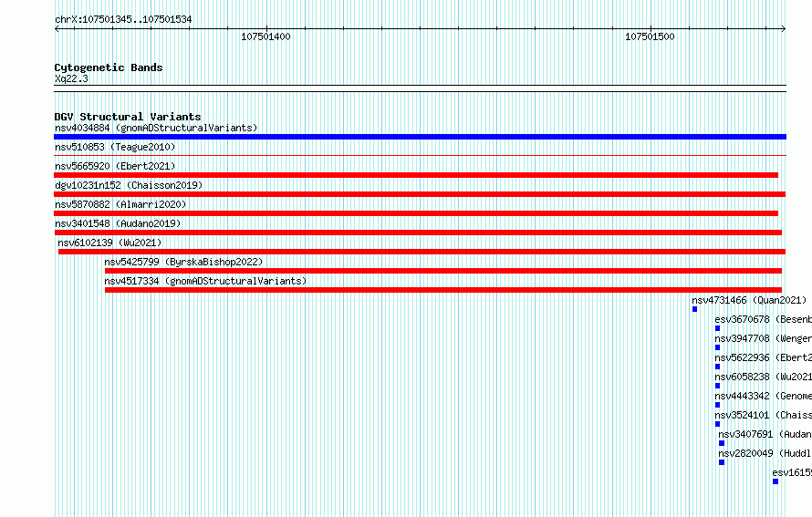Click the 107501400 ruler tick label
812x517 pixels.
click(265, 36)
